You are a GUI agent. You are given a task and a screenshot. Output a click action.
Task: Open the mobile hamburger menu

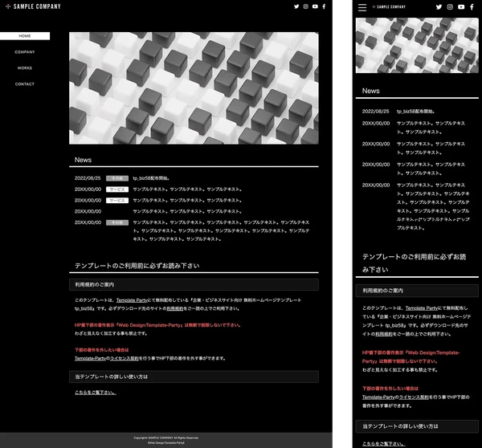(x=362, y=7)
